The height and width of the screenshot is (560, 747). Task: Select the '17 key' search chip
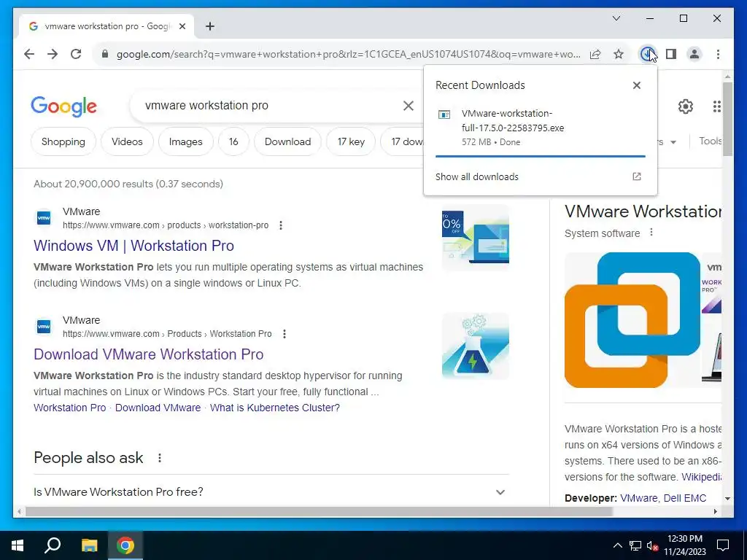point(351,141)
